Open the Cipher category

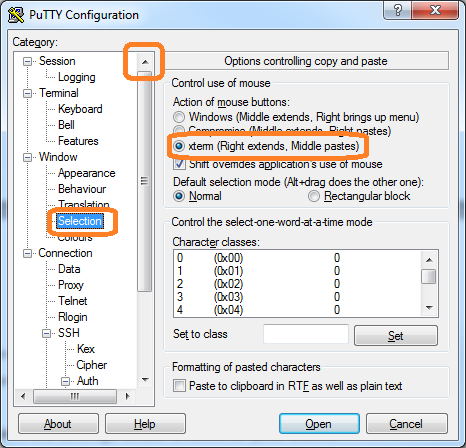pos(92,365)
